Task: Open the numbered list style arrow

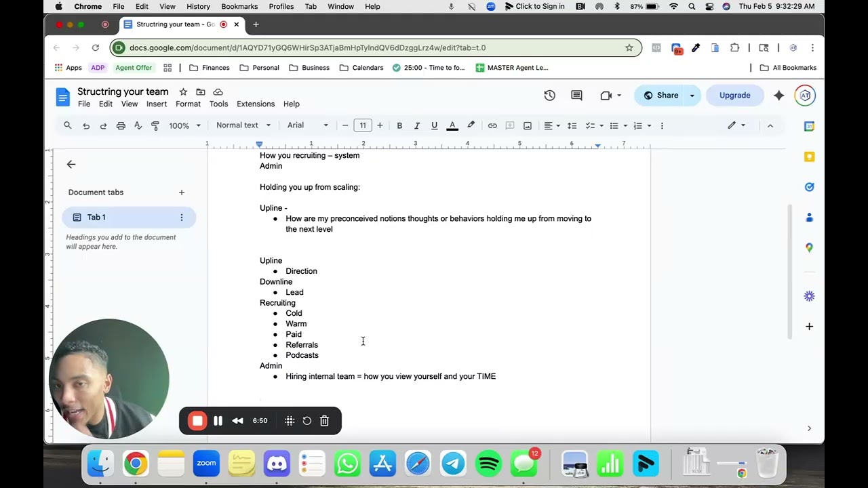Action: point(649,125)
